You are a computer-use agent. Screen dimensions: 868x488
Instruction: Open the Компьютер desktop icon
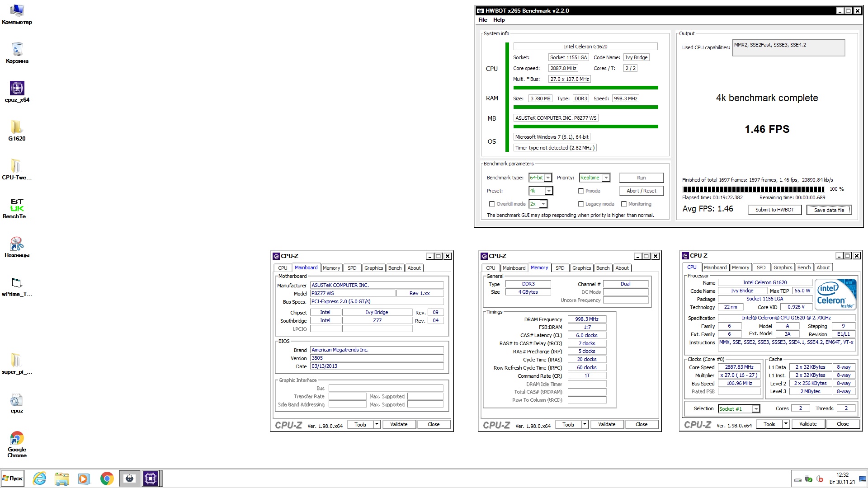17,14
